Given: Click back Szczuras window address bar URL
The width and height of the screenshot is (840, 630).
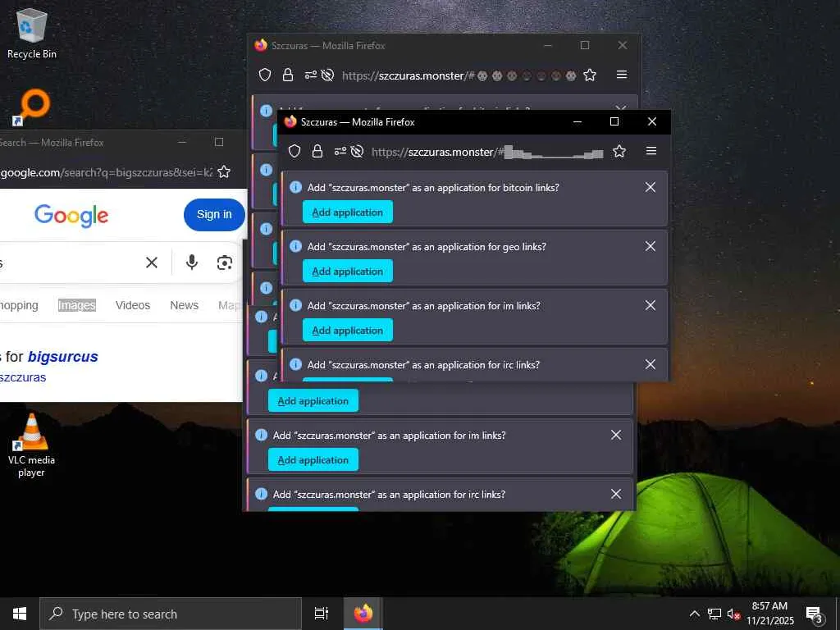Looking at the screenshot, I should [x=459, y=75].
